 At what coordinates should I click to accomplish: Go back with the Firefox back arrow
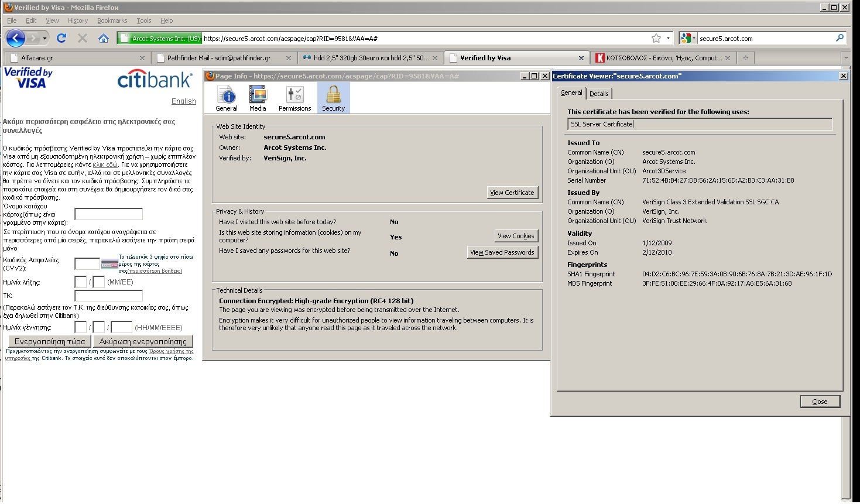15,39
